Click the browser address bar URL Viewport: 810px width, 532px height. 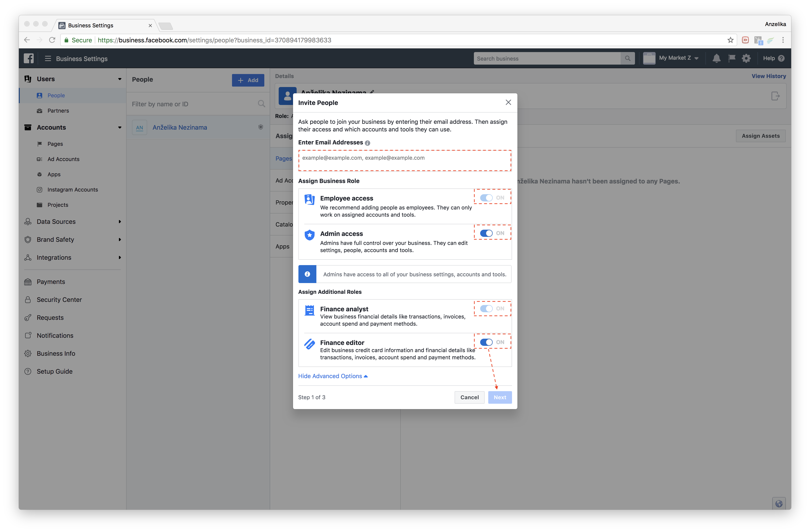pyautogui.click(x=215, y=40)
